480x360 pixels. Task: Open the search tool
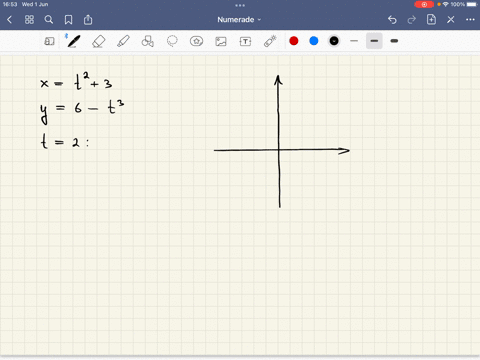point(49,20)
